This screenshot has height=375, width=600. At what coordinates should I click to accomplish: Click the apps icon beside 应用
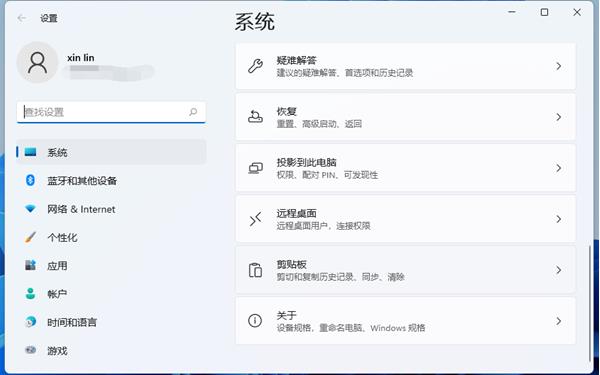point(30,265)
